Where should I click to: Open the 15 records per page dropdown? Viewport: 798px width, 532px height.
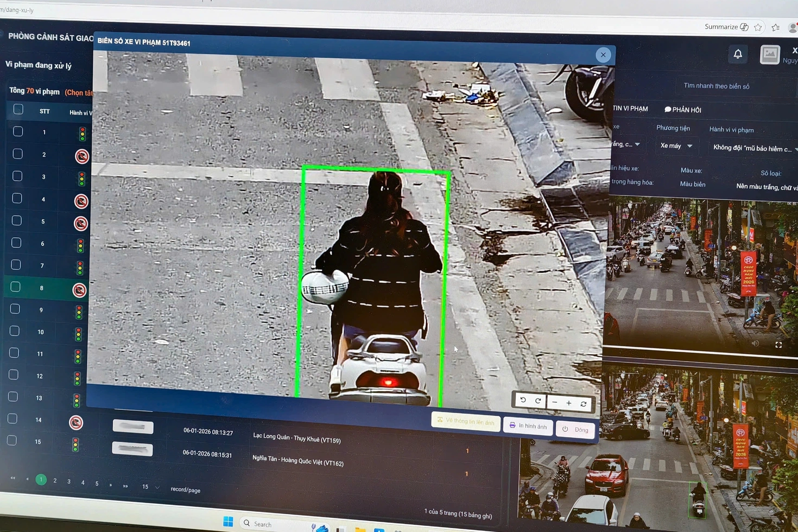pyautogui.click(x=150, y=487)
